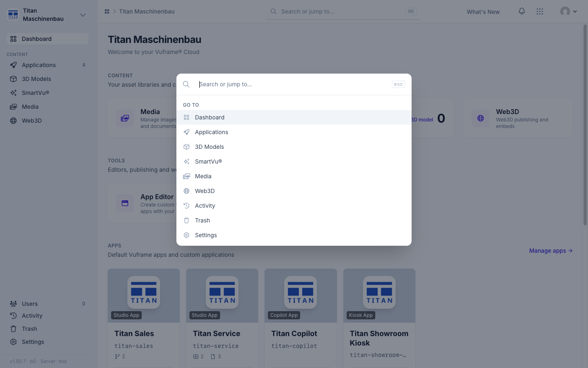588x368 pixels.
Task: Open the user account dropdown chevron
Action: tap(575, 11)
